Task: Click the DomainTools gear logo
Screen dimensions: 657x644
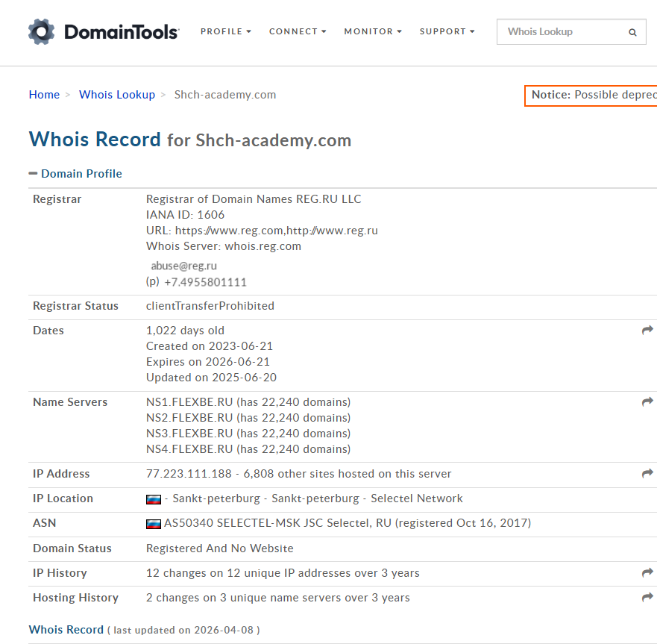Action: 42,31
